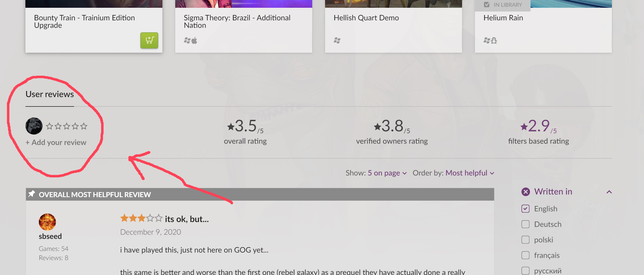This screenshot has width=644, height=275.
Task: Uncheck the English language filter
Action: click(x=525, y=209)
